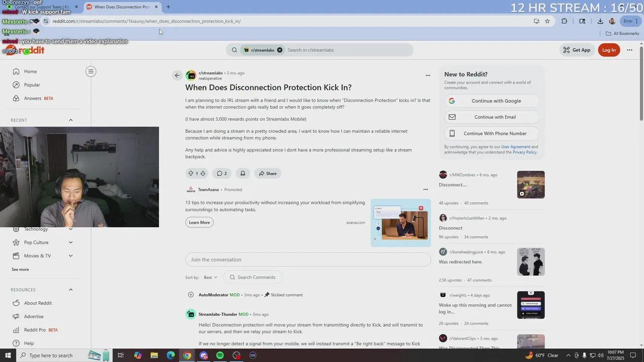Open Spotify from the taskbar
This screenshot has height=362, width=644.
(220, 355)
